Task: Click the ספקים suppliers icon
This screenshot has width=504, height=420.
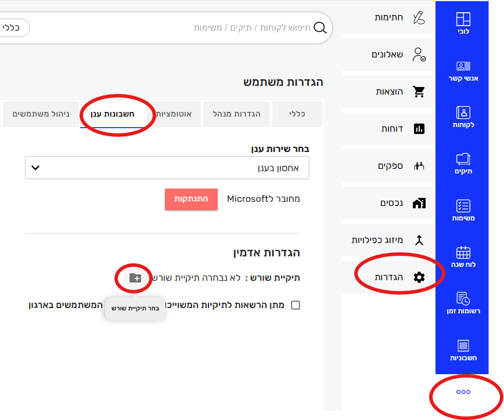Action: (419, 166)
